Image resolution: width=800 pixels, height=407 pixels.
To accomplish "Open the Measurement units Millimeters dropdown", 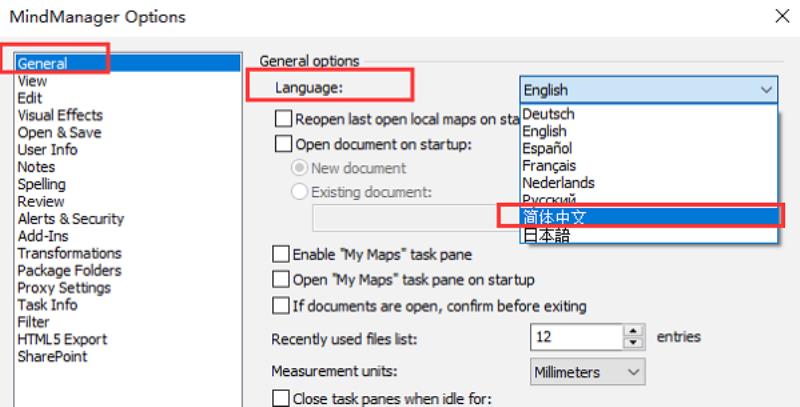I will (x=588, y=372).
